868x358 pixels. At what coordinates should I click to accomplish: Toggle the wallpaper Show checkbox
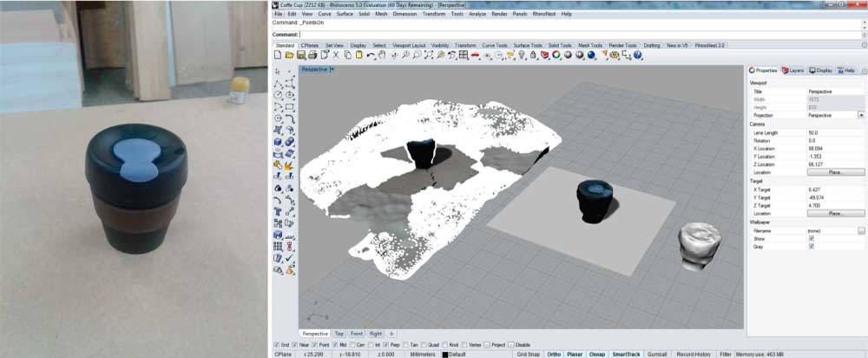coord(811,238)
